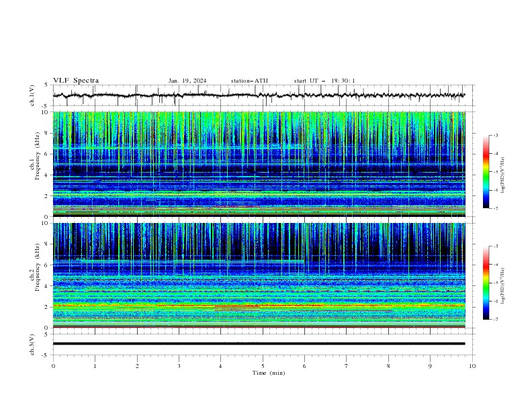Viewport: 532px width, 411px height.
Task: Click the lower ch.2 PSD color bar
Action: click(x=486, y=283)
